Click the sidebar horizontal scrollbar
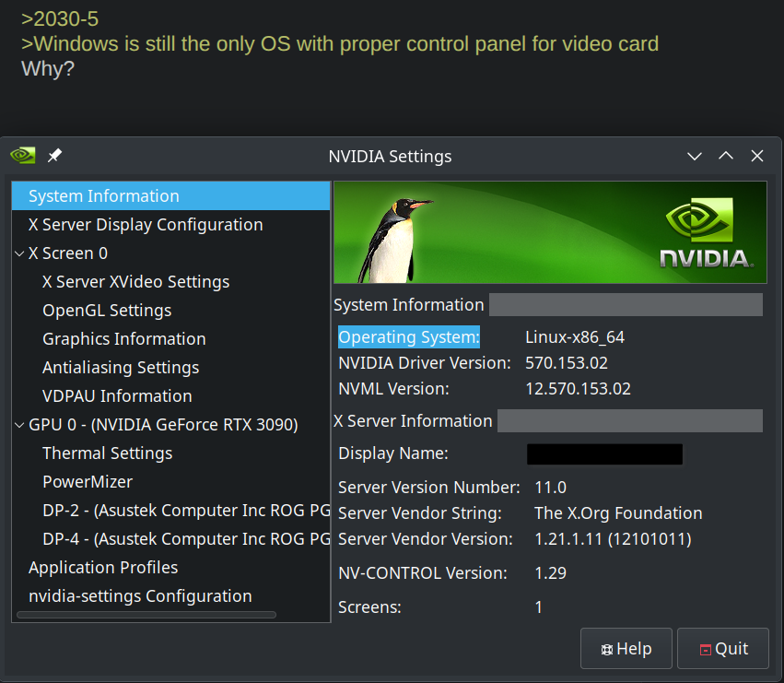The width and height of the screenshot is (784, 683). [146, 615]
